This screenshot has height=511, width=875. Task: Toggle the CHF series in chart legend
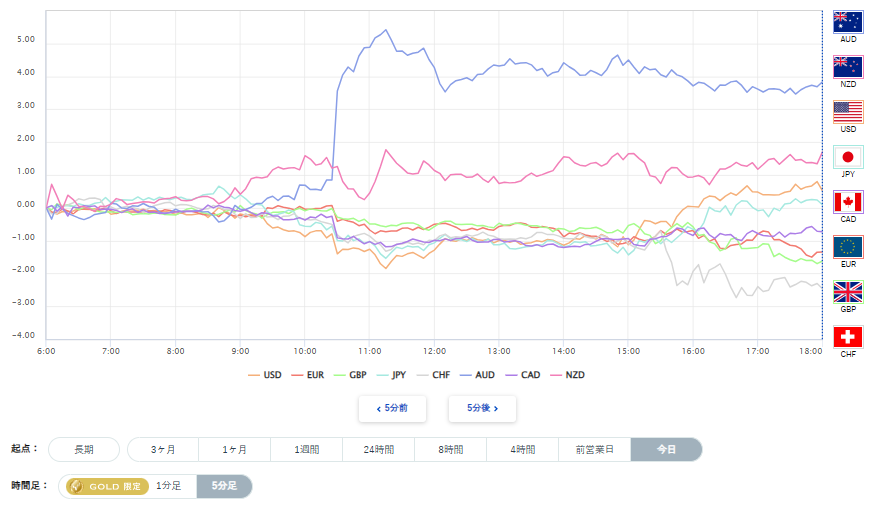(434, 375)
